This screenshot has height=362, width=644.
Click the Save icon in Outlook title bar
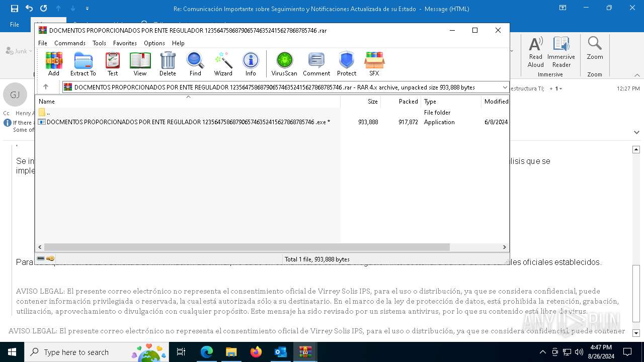coord(14,9)
